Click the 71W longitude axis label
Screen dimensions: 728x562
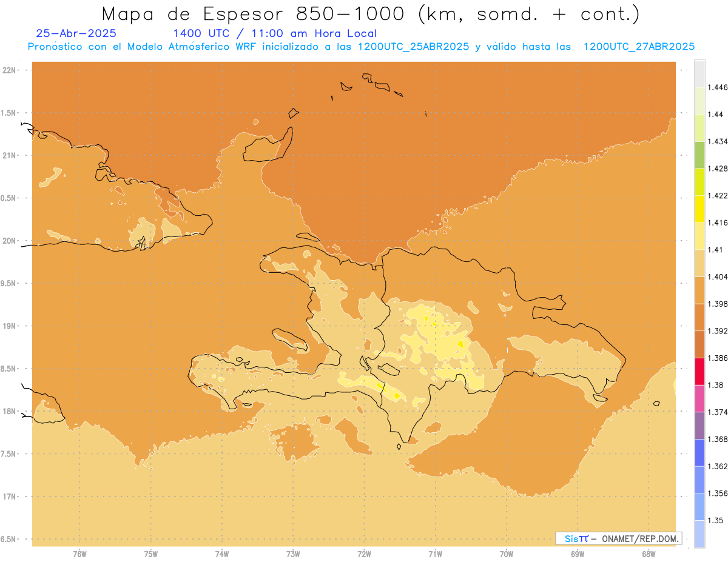[x=435, y=554]
